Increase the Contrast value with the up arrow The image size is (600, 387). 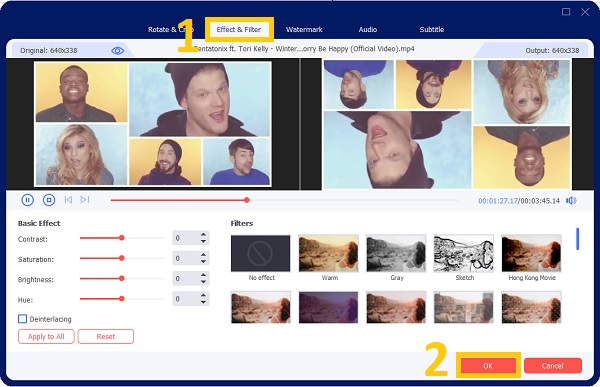click(x=204, y=235)
